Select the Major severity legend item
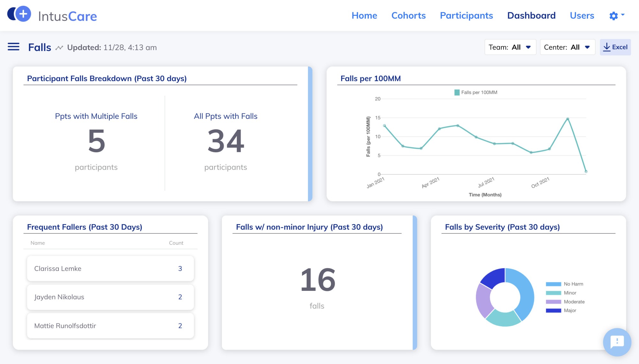 click(x=568, y=310)
